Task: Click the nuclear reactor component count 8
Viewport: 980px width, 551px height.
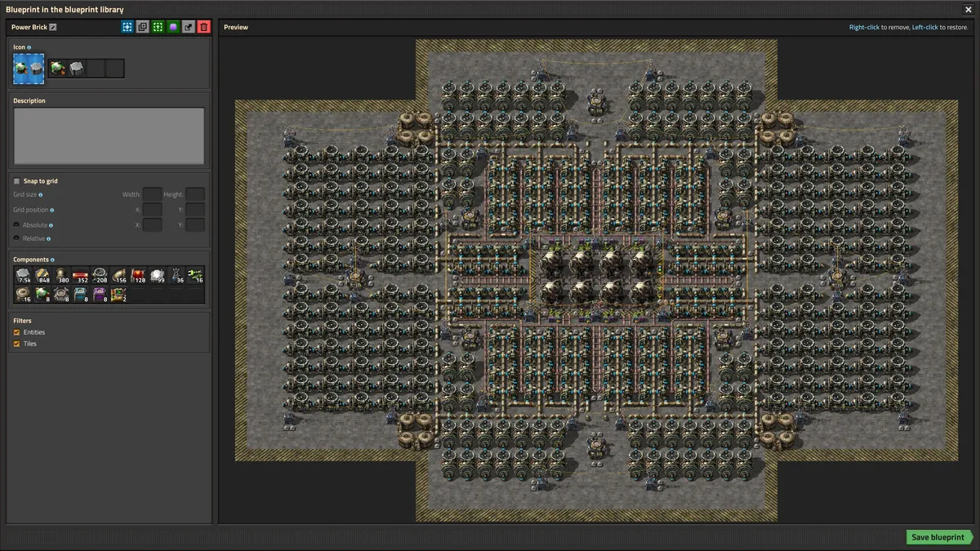Action: [42, 294]
